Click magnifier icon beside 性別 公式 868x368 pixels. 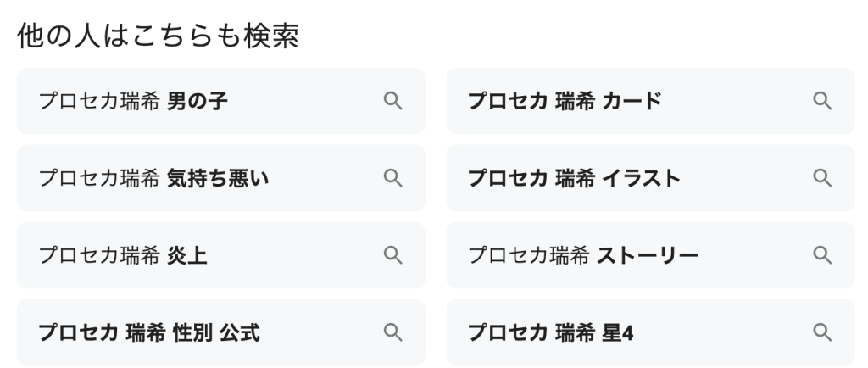pyautogui.click(x=392, y=332)
